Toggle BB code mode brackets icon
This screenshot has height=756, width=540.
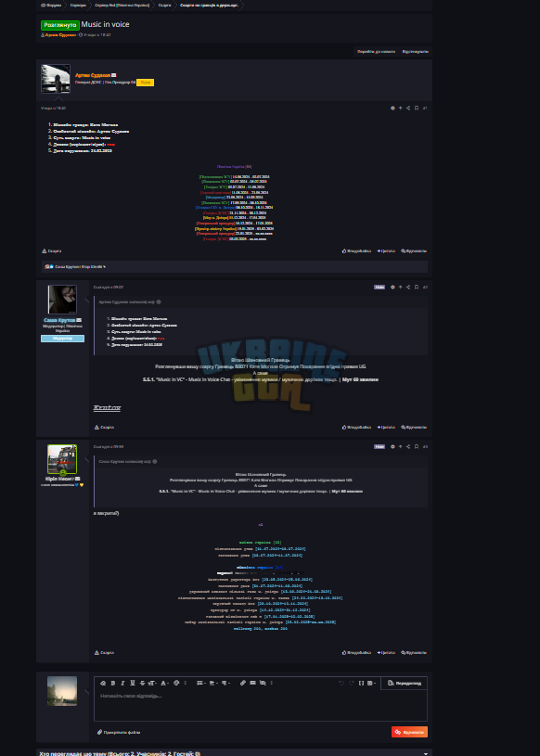tap(361, 683)
